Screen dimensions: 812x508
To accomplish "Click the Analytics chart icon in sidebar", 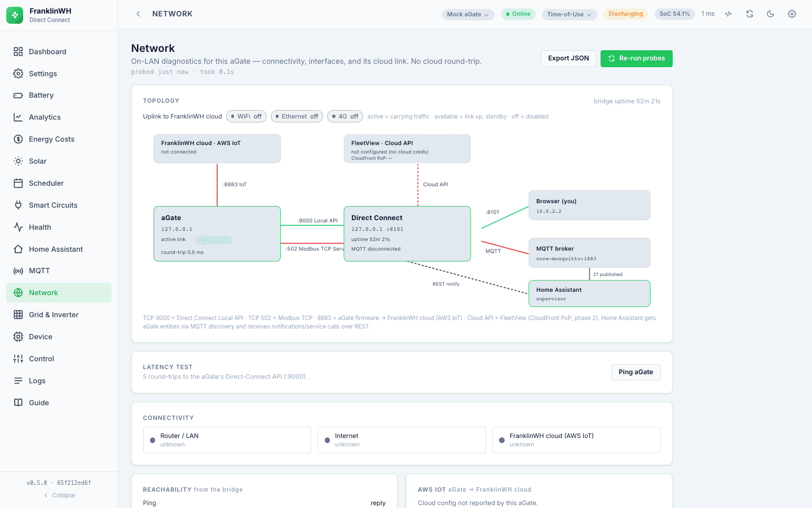I will point(18,117).
